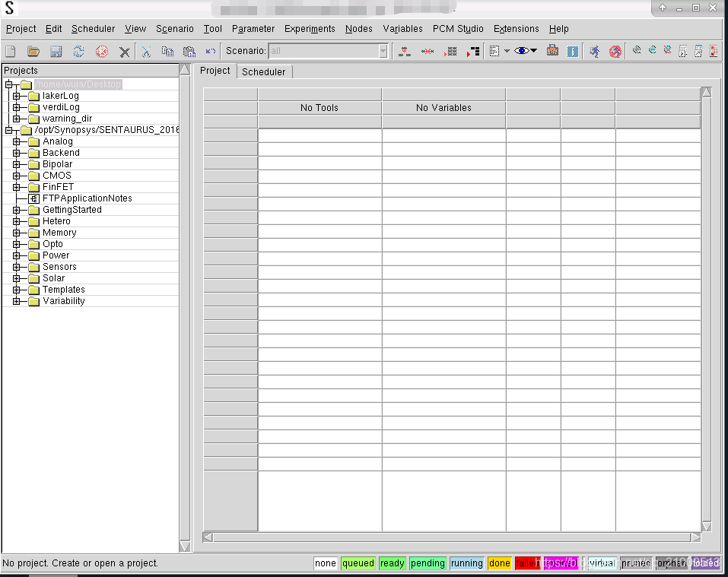Click the add experiment icon with red down arrow
The image size is (728, 577).
405,51
